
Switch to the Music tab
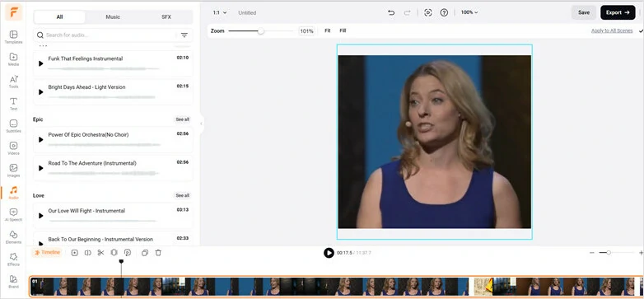coord(113,17)
